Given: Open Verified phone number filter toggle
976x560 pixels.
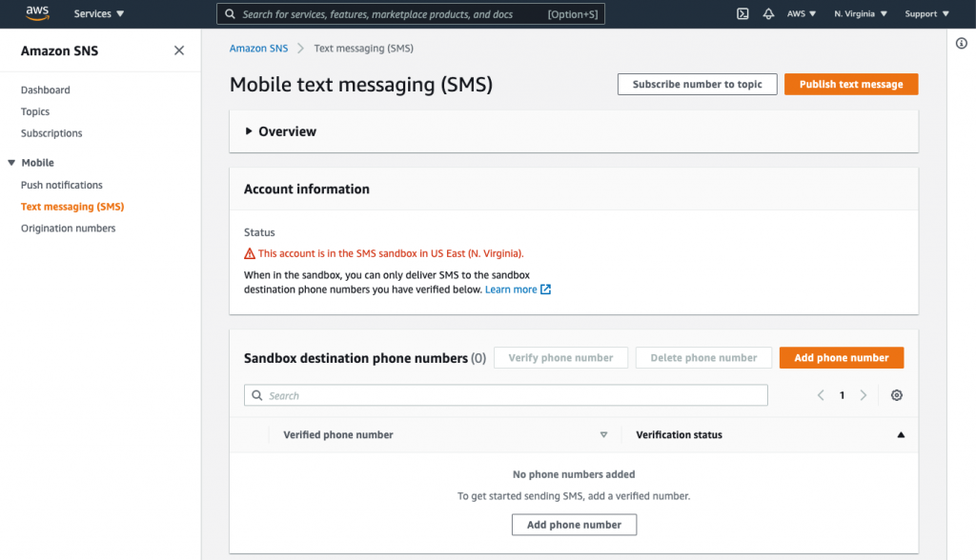Looking at the screenshot, I should tap(603, 434).
